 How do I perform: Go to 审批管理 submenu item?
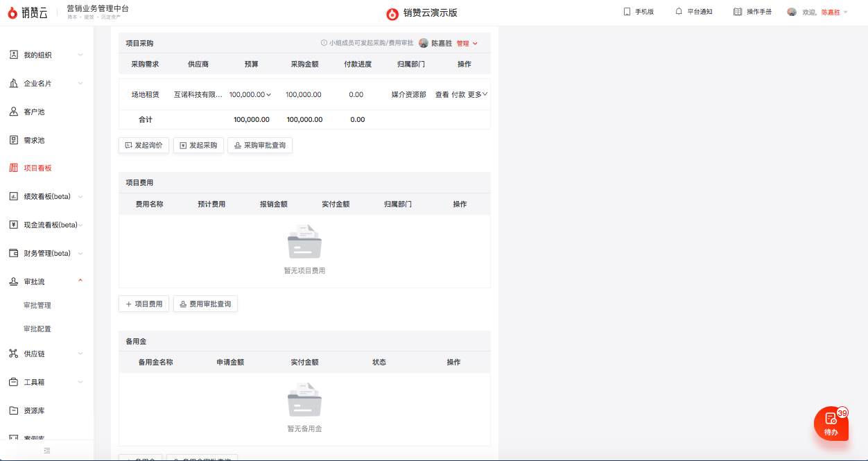37,305
